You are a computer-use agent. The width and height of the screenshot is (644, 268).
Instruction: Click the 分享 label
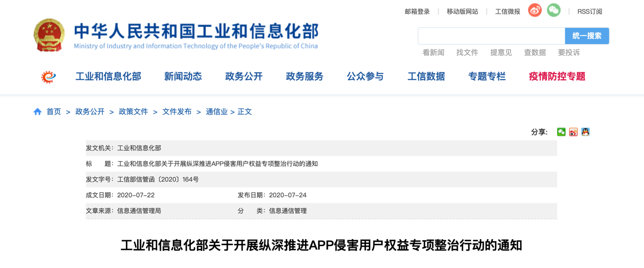[x=539, y=132]
